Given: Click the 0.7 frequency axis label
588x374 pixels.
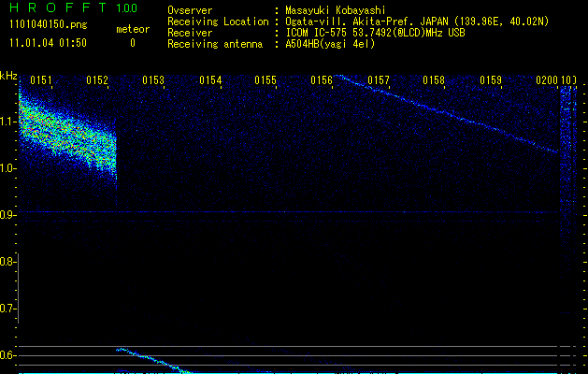Looking at the screenshot, I should (x=7, y=309).
